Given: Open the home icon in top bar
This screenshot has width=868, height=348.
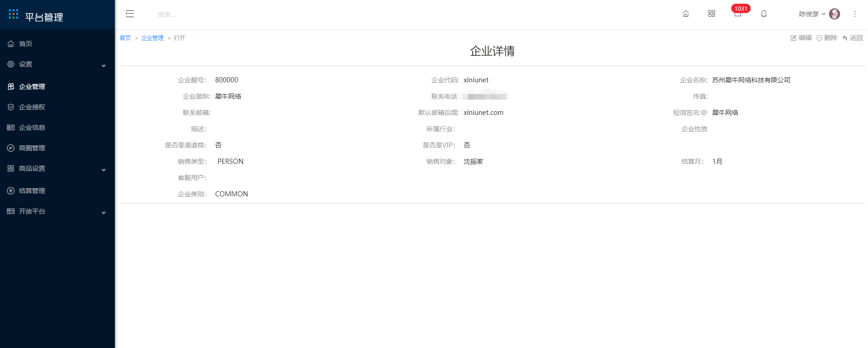Looking at the screenshot, I should click(x=686, y=14).
